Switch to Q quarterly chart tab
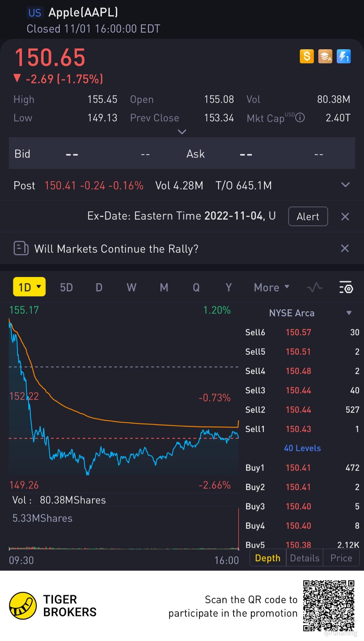Screen dimensions: 364x641 196,287
